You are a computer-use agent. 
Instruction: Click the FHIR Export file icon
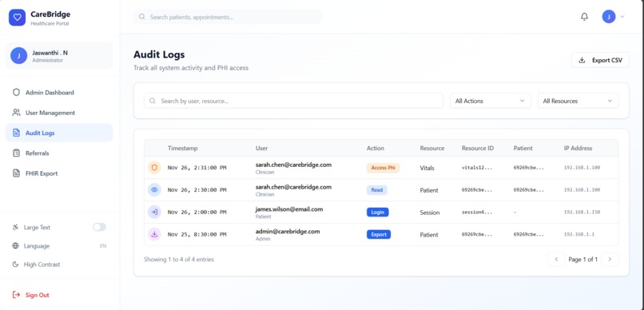16,173
